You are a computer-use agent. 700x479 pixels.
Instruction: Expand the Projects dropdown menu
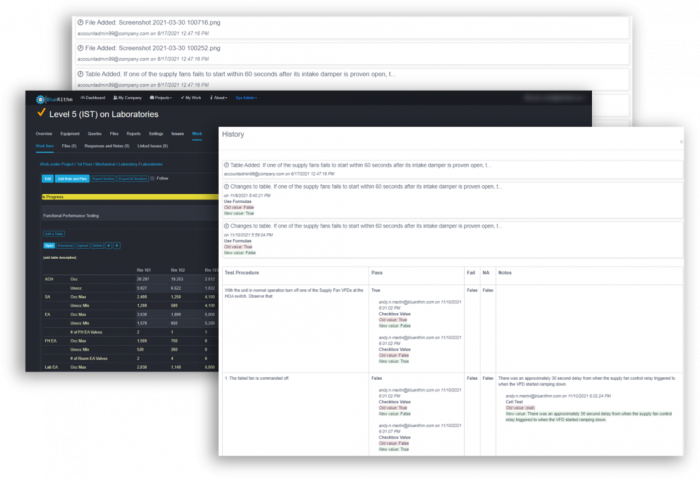coord(161,98)
